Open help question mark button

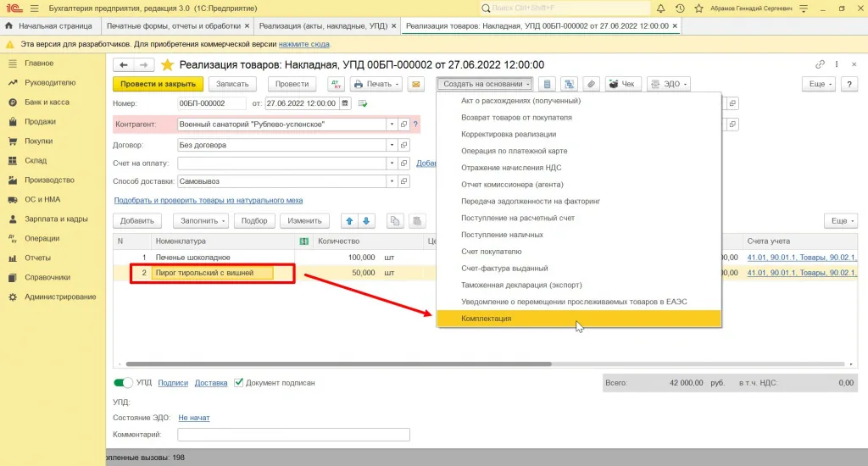click(x=849, y=84)
